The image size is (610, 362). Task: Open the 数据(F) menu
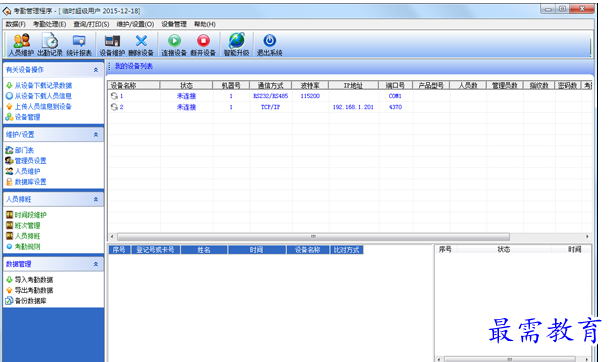16,24
